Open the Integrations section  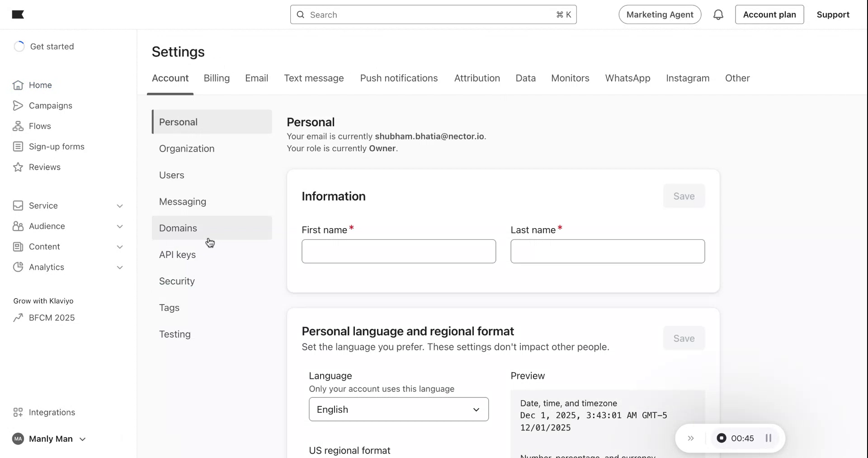(52, 412)
